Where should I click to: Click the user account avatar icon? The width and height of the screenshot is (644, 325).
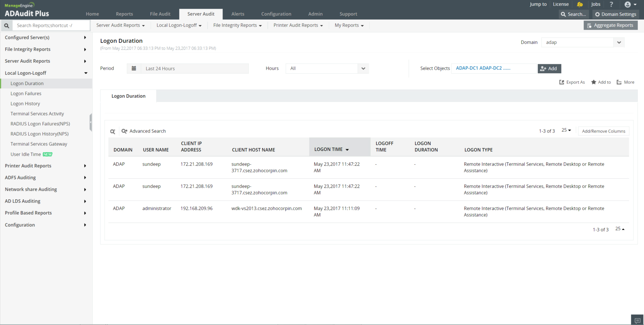point(628,4)
